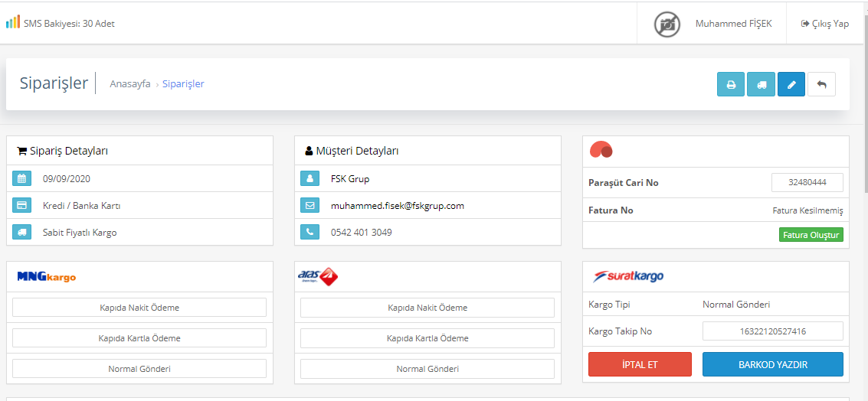
Task: Select Aras Kapıda Kartla Ödeme option
Action: [427, 338]
